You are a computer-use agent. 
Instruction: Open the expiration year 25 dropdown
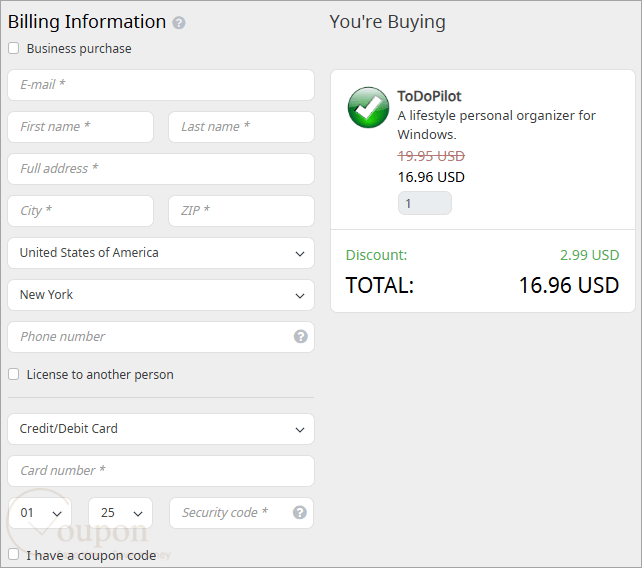point(120,513)
